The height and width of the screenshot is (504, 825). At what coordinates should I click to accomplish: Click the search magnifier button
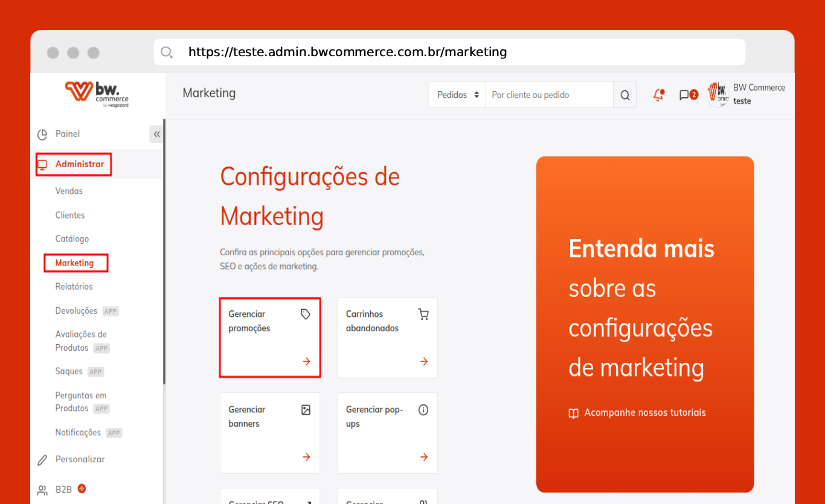[625, 95]
